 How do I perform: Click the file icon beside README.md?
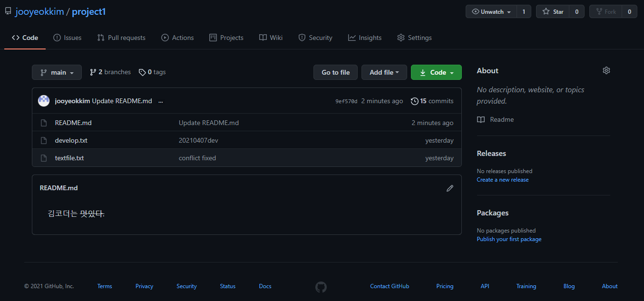click(44, 123)
